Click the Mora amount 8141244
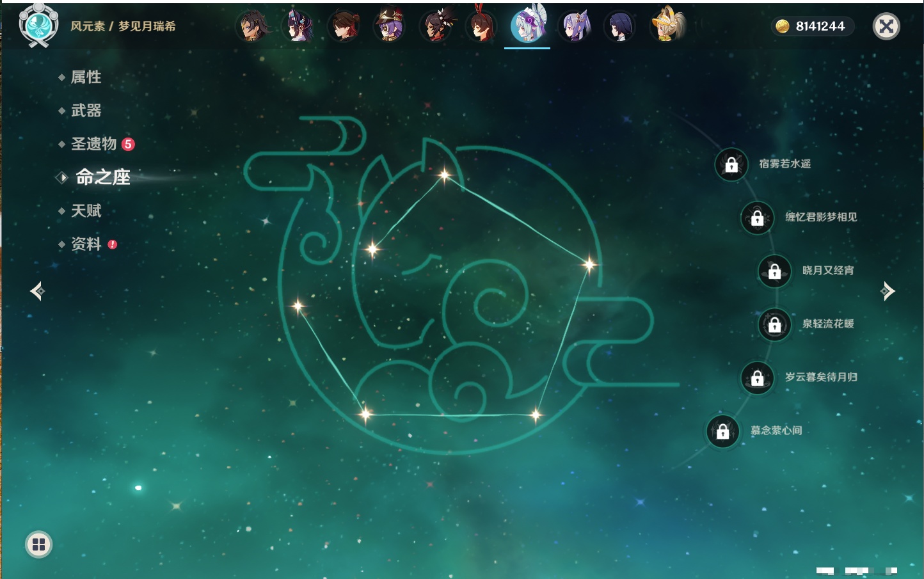 point(820,26)
